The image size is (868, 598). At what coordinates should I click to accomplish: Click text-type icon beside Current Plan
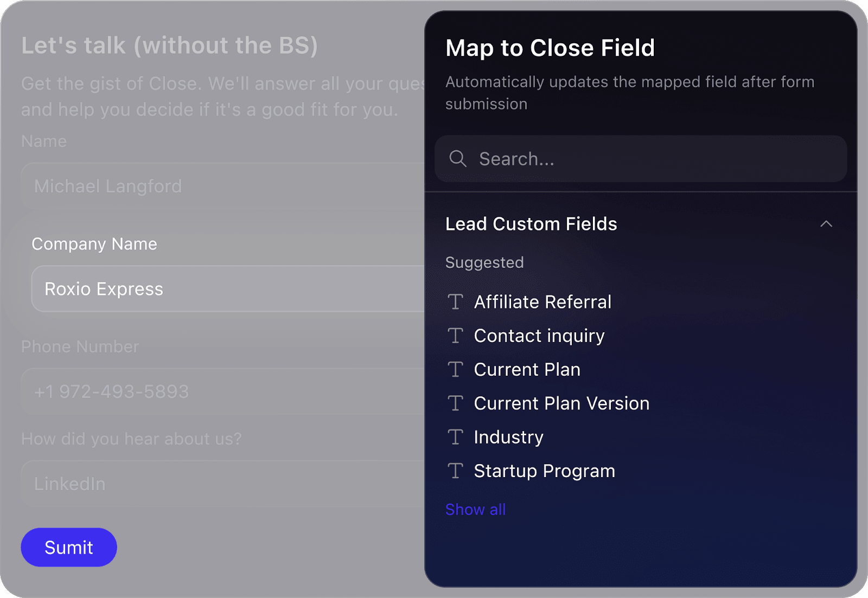[x=456, y=370]
